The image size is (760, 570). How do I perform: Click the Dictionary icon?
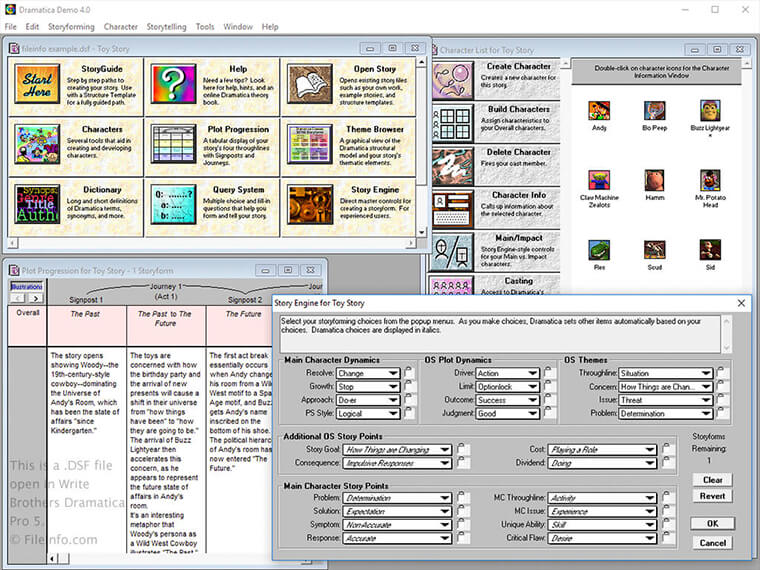pyautogui.click(x=37, y=204)
